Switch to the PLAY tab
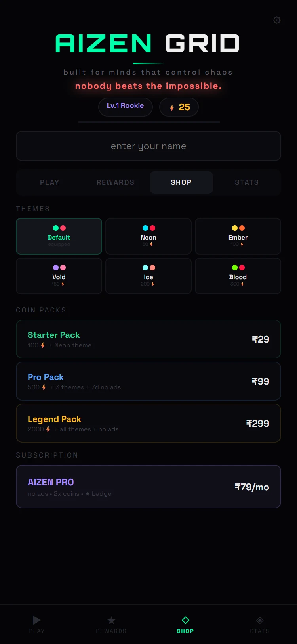This screenshot has width=297, height=644. click(49, 182)
